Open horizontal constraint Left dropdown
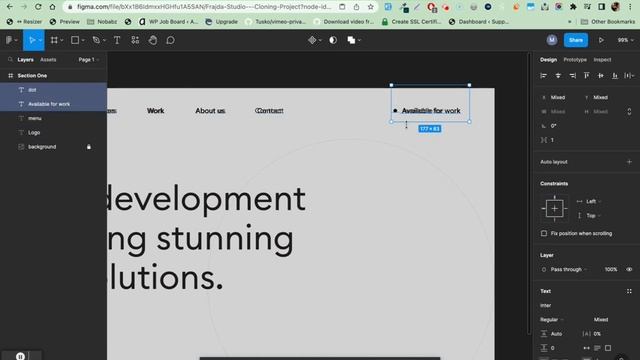Viewport: 640px width, 360px height. pyautogui.click(x=593, y=201)
